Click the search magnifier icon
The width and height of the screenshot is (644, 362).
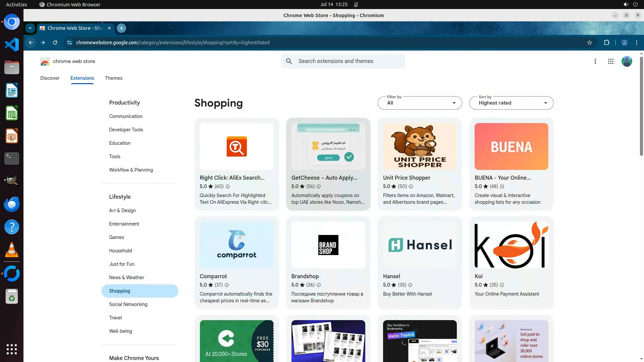289,61
